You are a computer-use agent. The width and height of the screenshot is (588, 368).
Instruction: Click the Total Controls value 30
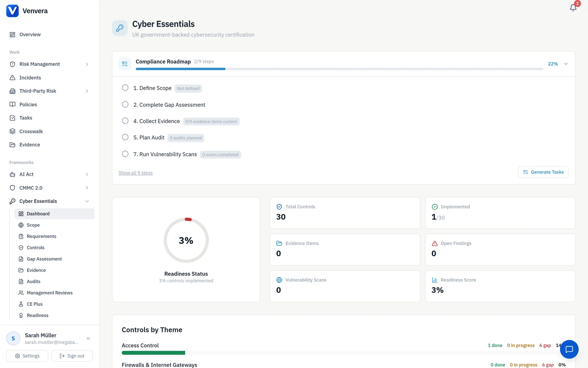(281, 217)
